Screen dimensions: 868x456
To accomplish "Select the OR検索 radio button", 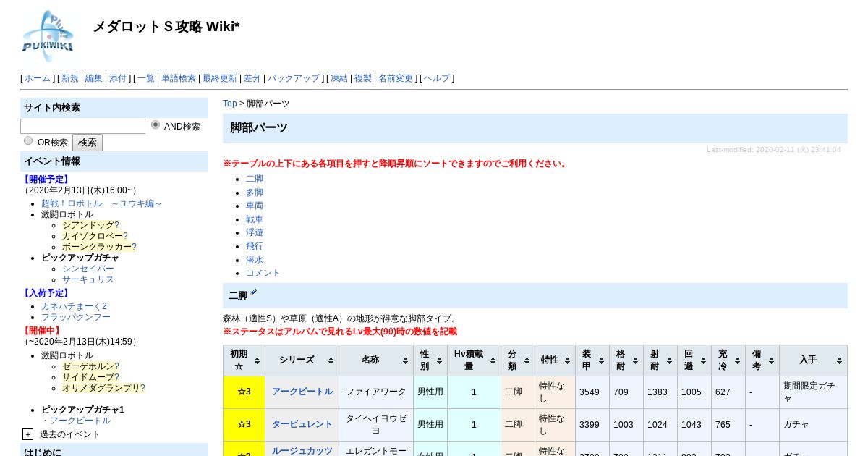I will (x=28, y=141).
